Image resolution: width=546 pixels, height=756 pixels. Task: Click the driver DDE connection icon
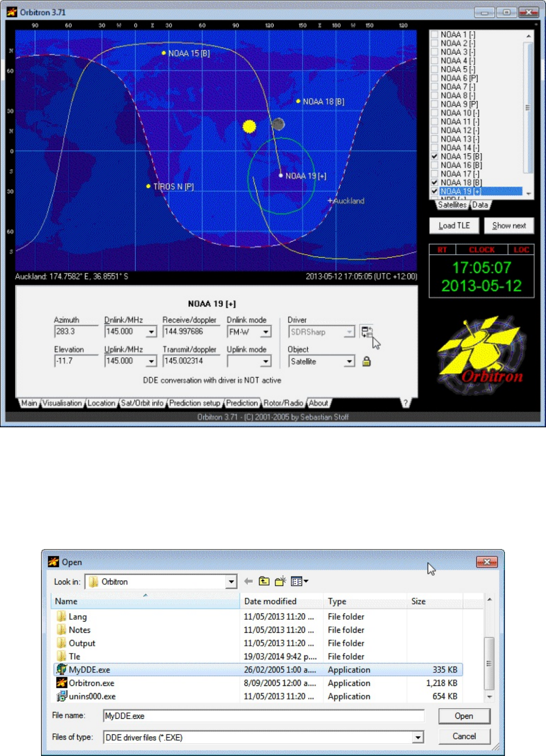coord(367,332)
